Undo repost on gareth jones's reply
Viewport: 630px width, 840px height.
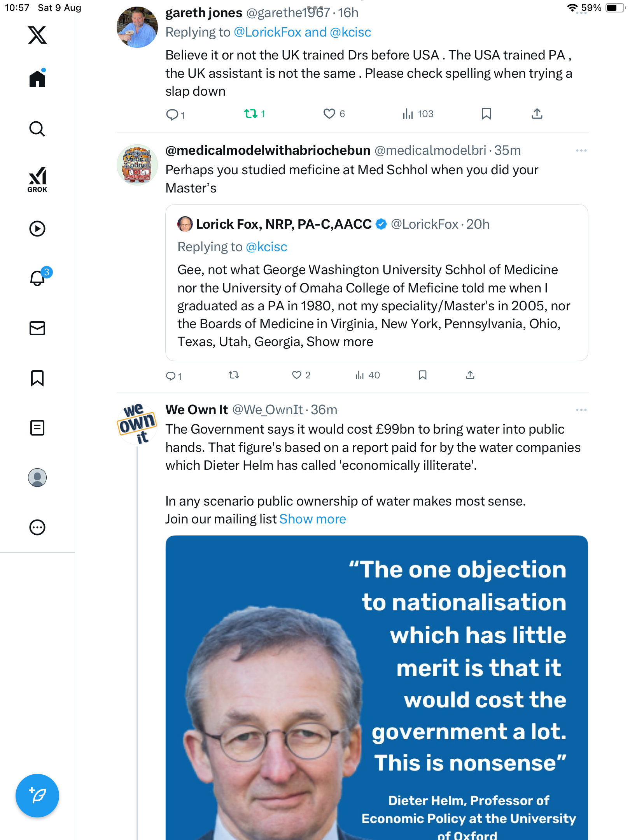[x=251, y=114]
